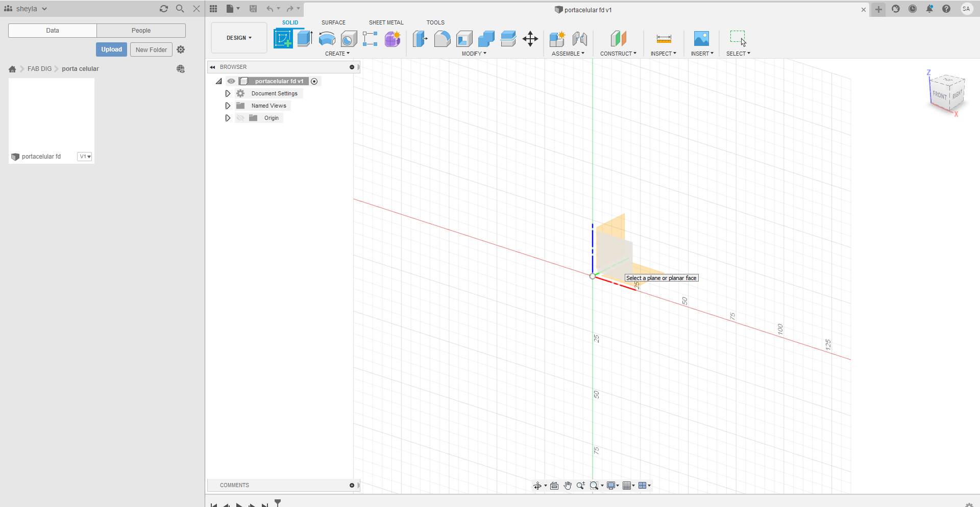980x507 pixels.
Task: Click the Fillet tool icon
Action: coord(442,39)
